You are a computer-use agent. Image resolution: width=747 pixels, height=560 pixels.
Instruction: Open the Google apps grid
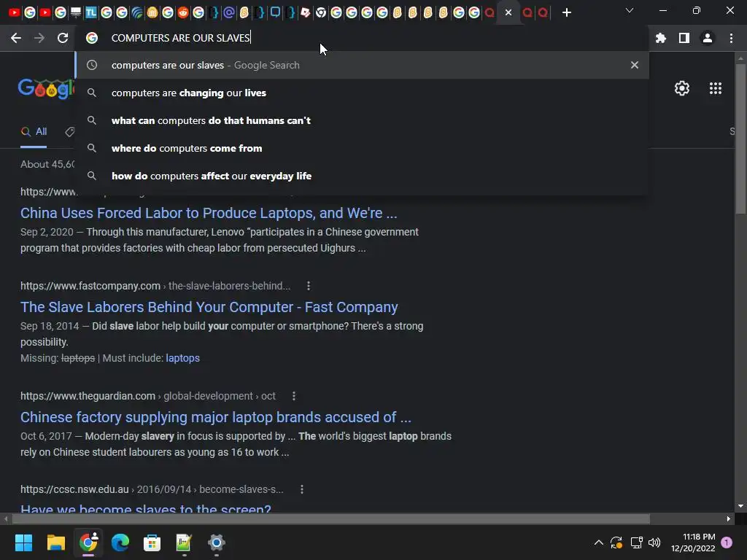(716, 88)
